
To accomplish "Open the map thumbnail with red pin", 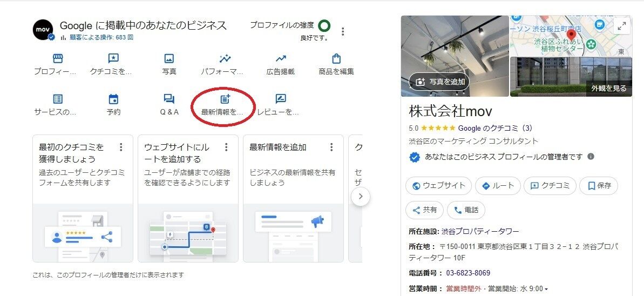I will pyautogui.click(x=571, y=36).
